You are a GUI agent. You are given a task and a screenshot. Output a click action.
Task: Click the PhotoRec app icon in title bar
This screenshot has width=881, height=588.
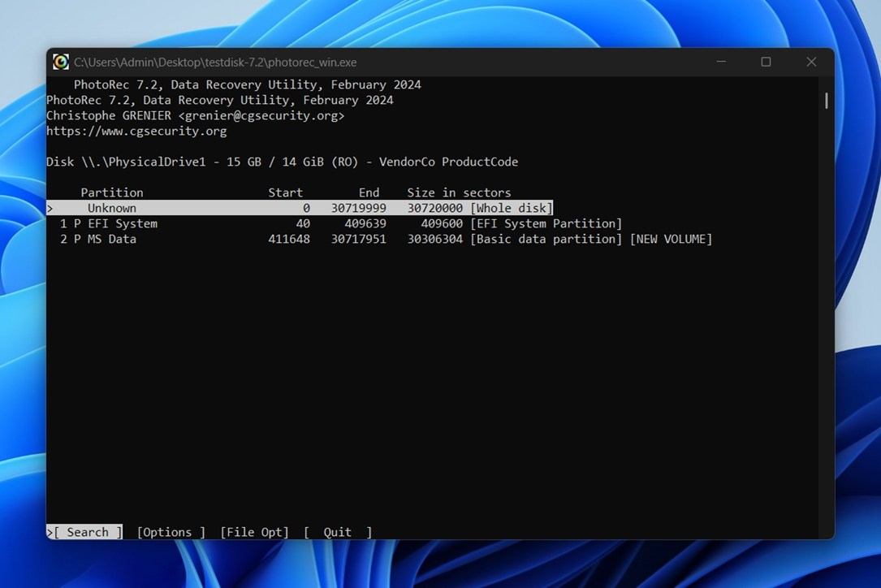(61, 62)
